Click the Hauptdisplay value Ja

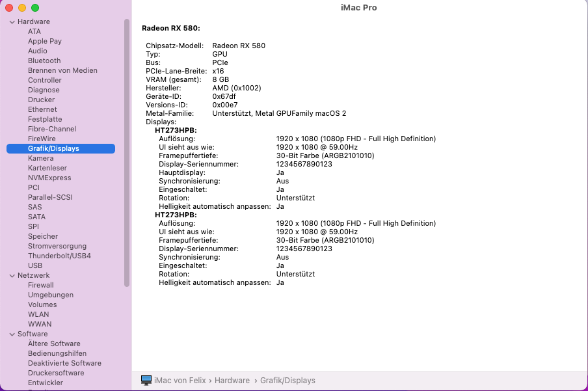(280, 172)
